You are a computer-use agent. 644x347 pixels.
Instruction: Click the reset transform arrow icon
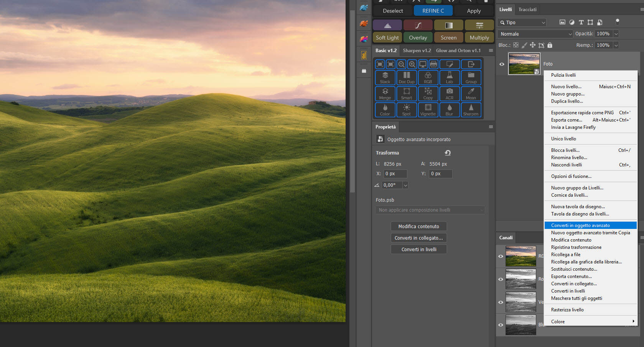coord(448,153)
